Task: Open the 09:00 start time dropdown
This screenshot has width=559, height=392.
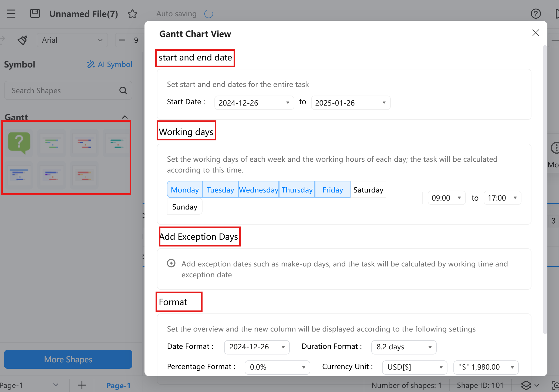Action: [x=446, y=198]
